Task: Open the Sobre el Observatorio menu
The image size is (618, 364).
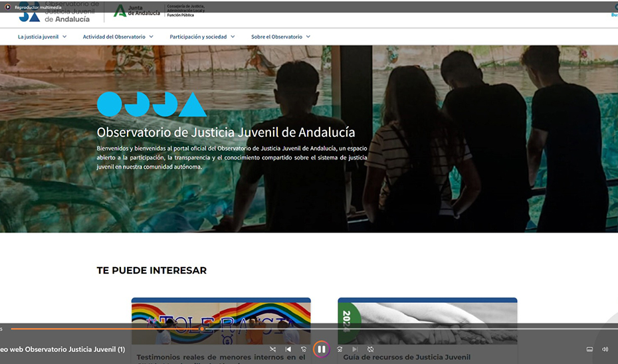Action: click(x=280, y=37)
